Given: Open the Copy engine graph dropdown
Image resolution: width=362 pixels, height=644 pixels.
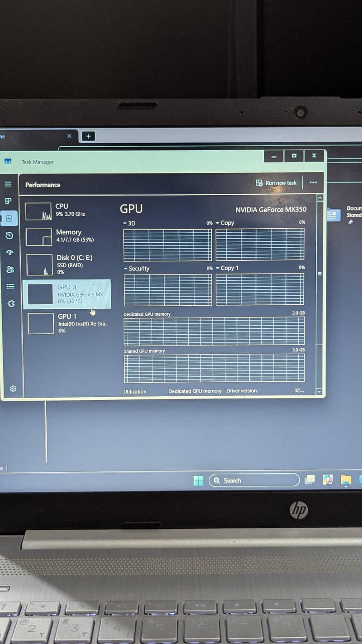Looking at the screenshot, I should click(x=225, y=223).
